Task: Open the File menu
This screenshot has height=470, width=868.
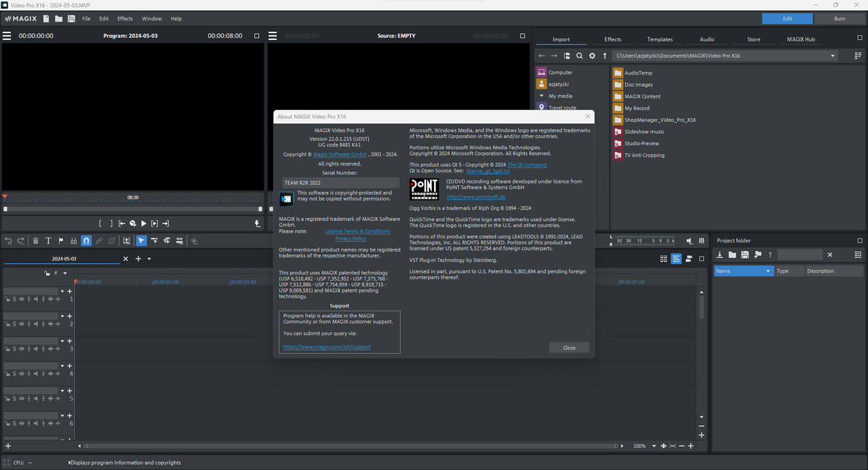Action: (86, 18)
